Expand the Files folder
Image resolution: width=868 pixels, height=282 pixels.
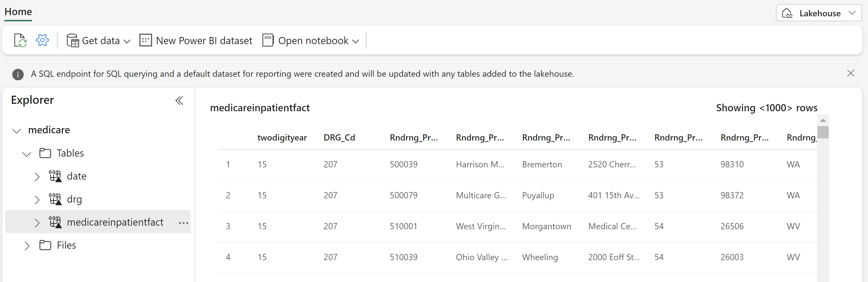click(x=27, y=246)
